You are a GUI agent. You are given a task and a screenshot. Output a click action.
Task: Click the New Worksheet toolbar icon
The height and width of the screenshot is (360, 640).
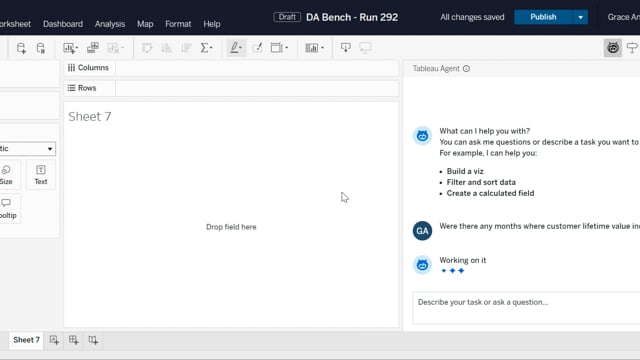(69, 48)
